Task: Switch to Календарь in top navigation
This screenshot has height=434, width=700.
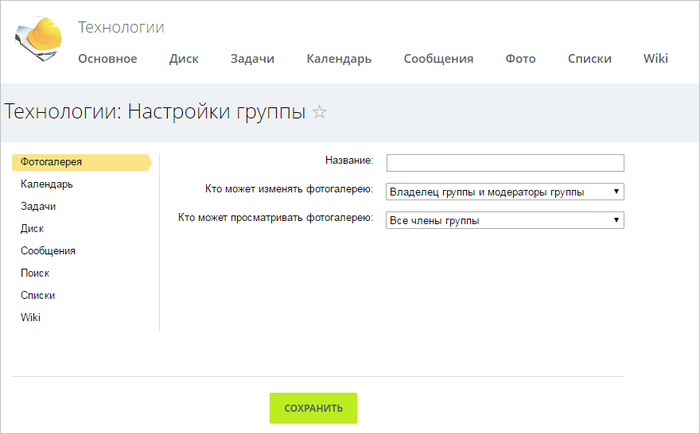Action: tap(339, 58)
